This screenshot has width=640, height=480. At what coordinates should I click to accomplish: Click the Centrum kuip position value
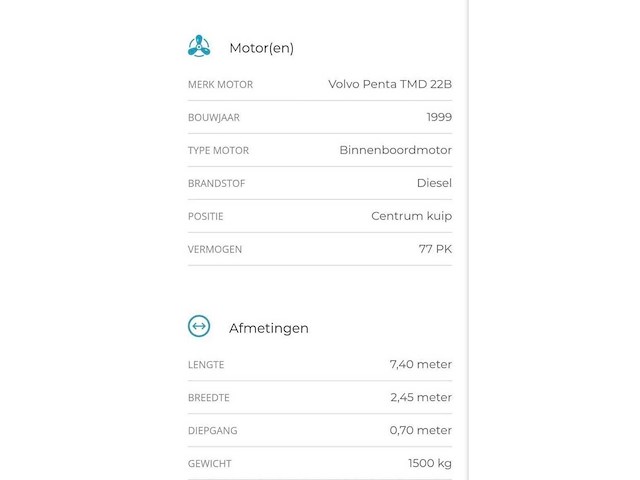pyautogui.click(x=411, y=216)
